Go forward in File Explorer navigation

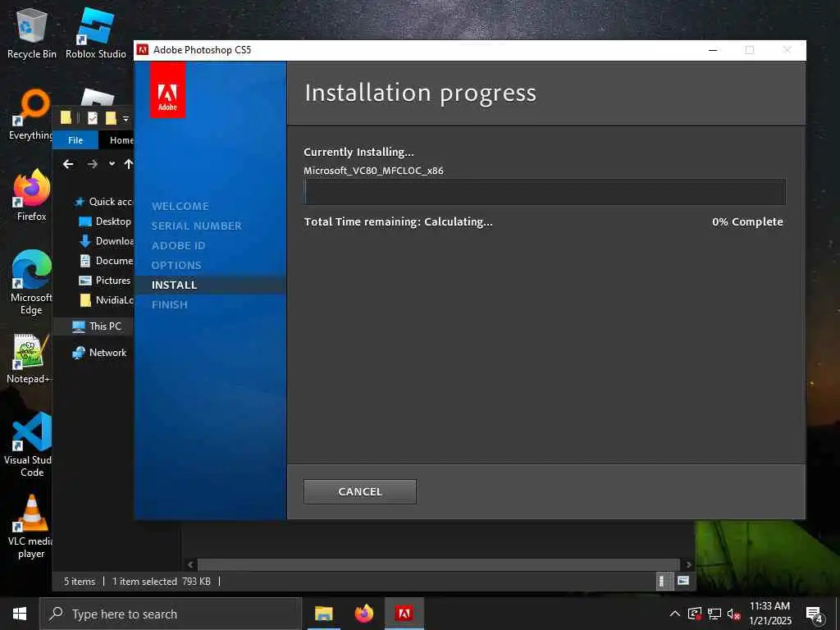[x=93, y=164]
